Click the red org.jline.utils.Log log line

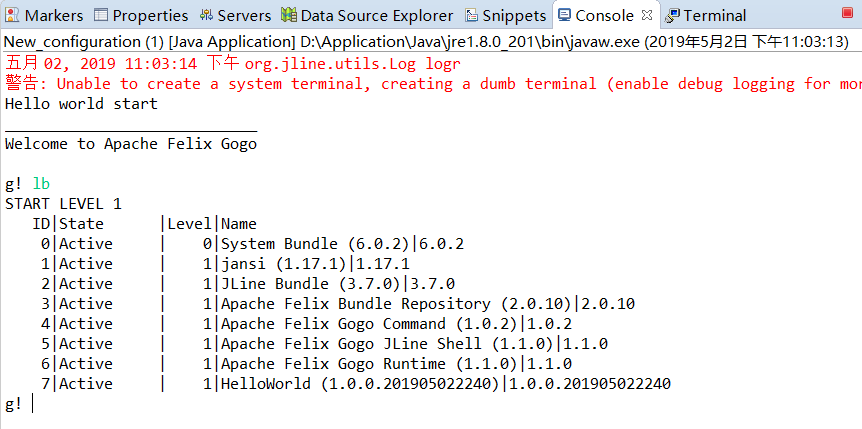coord(233,64)
